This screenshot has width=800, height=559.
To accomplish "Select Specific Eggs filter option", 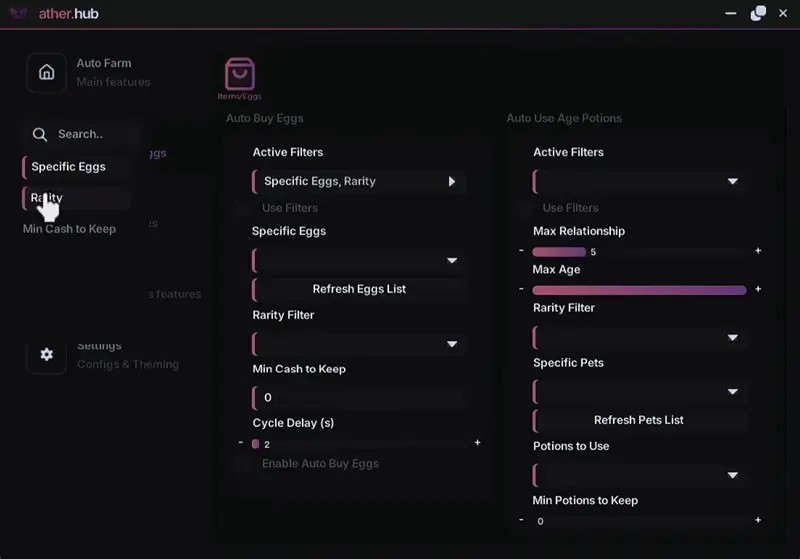I will click(x=75, y=167).
